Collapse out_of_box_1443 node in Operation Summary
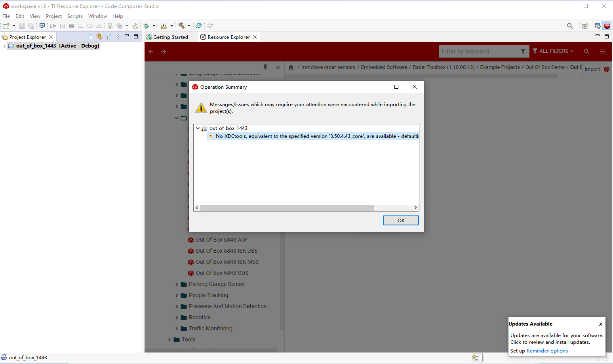Viewport: 613px width, 364px height. click(x=198, y=128)
